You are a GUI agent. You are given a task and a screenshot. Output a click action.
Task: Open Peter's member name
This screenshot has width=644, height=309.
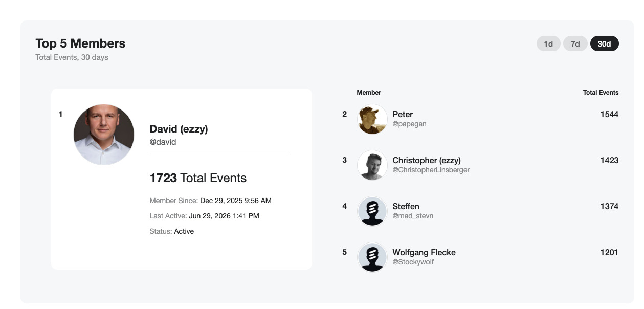pos(403,114)
